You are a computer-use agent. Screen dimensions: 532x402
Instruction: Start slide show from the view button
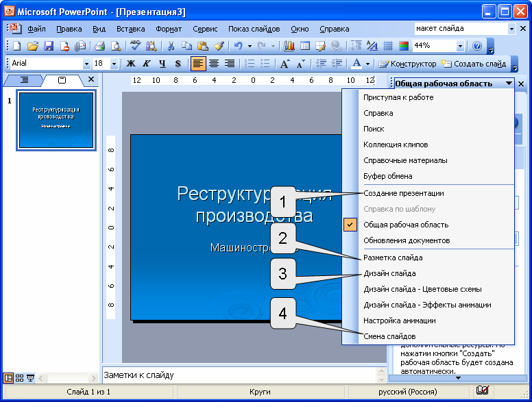click(x=31, y=377)
